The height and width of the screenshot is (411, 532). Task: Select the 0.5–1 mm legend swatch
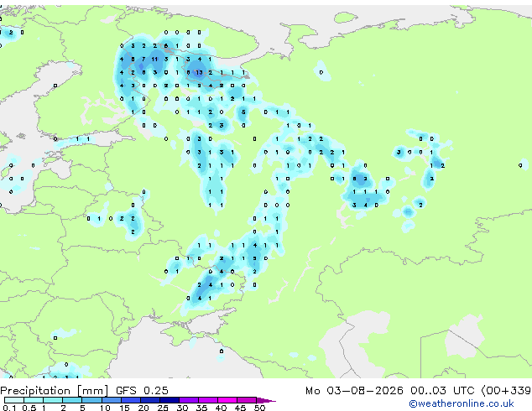click(x=34, y=400)
